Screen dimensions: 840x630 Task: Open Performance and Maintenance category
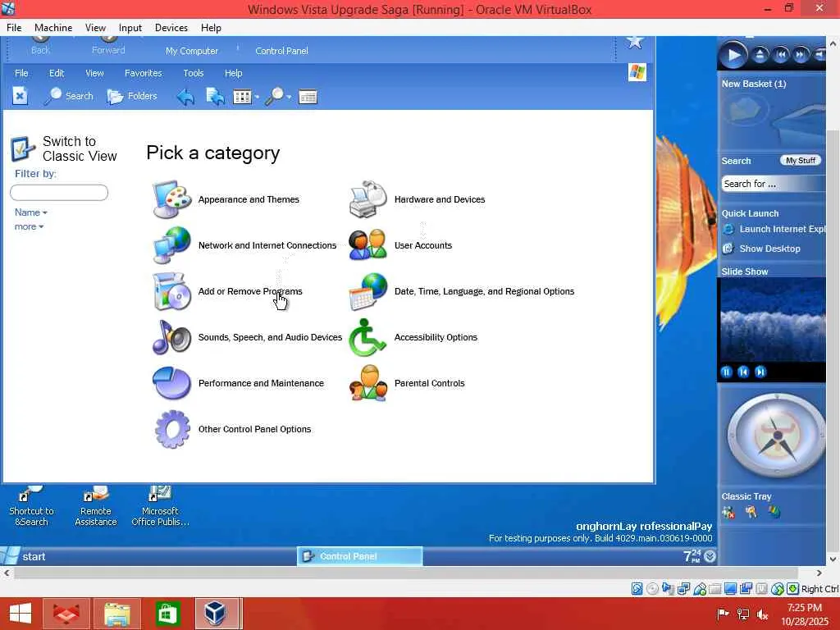tap(238, 384)
